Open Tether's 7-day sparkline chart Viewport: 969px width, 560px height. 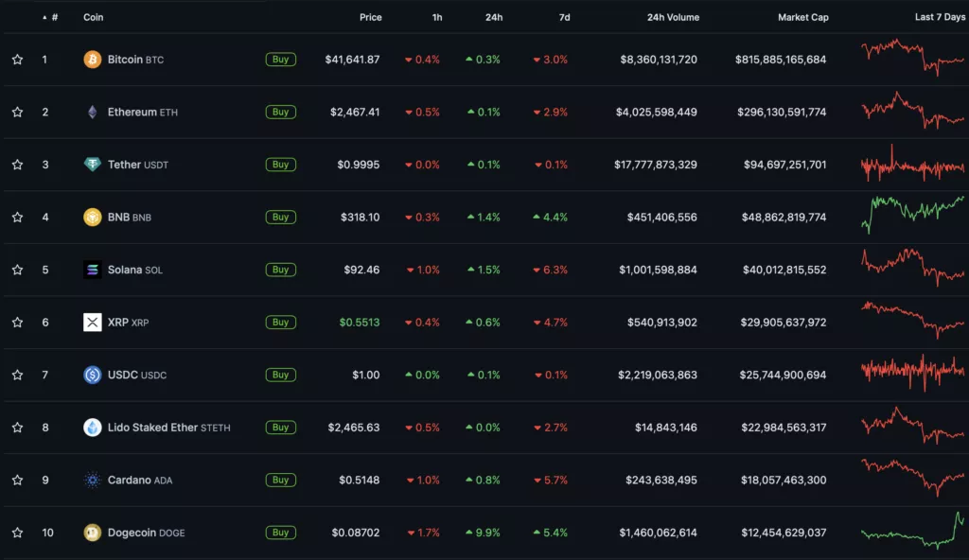pos(912,164)
